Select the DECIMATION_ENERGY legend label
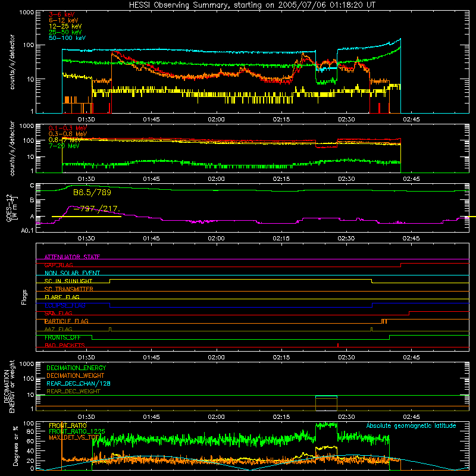The width and height of the screenshot is (476, 476). coord(76,368)
